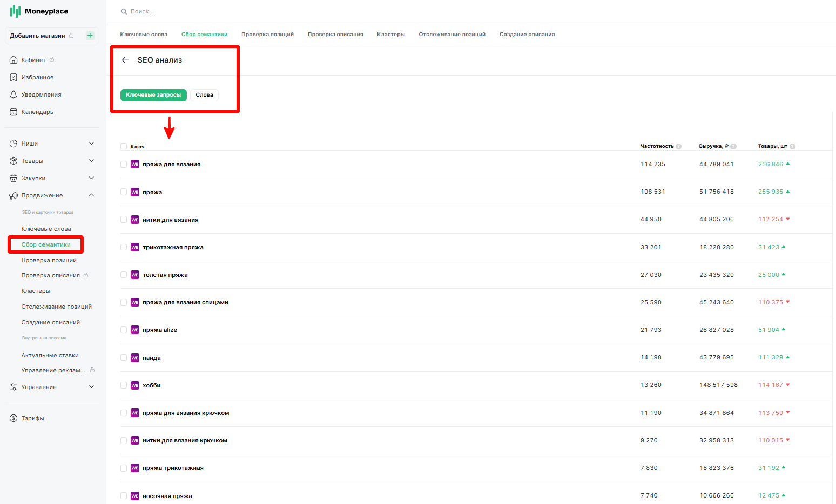Check the box for the пряжа row

coord(124,192)
